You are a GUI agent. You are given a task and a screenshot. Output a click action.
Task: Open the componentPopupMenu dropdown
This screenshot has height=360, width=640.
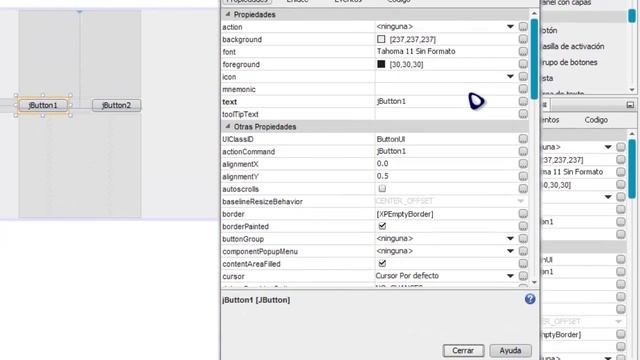tap(510, 251)
